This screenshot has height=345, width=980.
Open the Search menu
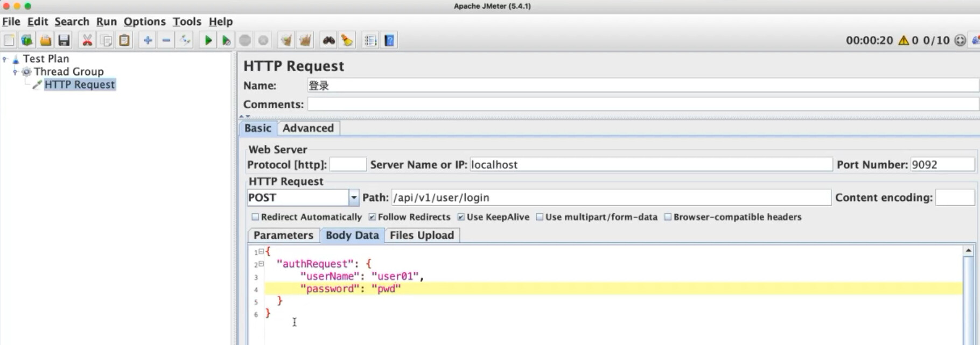click(72, 22)
